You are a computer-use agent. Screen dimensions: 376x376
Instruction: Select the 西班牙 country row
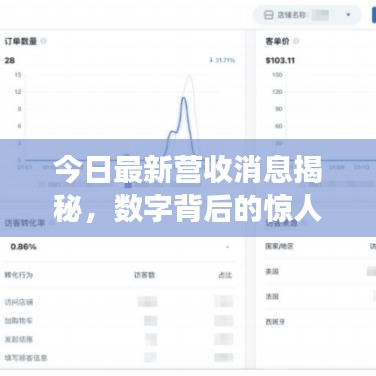(275, 322)
